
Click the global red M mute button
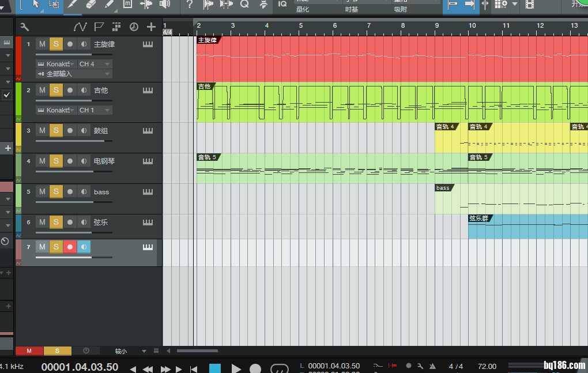click(x=29, y=351)
